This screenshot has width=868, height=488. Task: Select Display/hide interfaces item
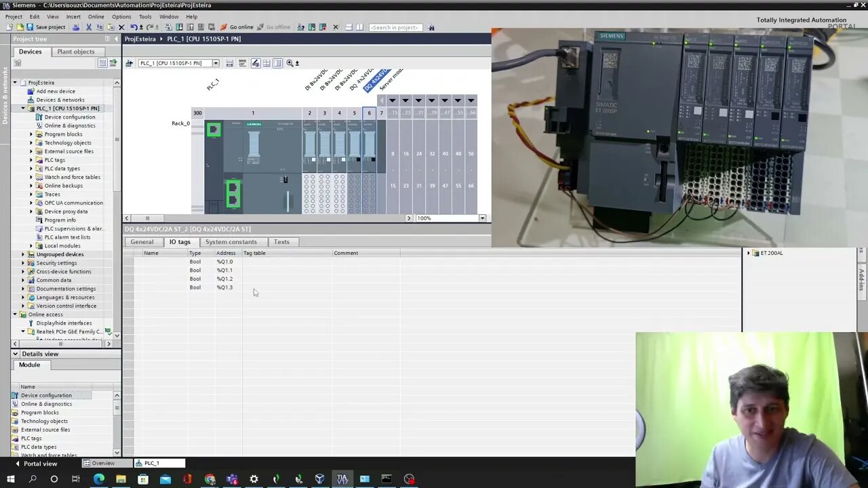point(64,323)
